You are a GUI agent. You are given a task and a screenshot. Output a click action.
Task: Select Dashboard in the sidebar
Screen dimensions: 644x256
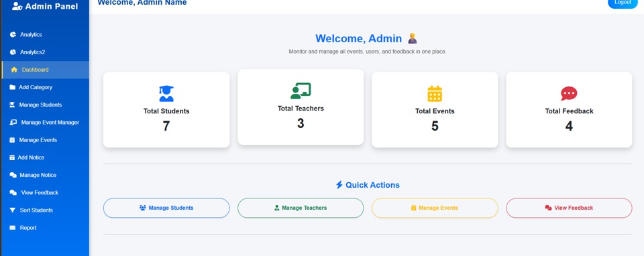pyautogui.click(x=45, y=70)
